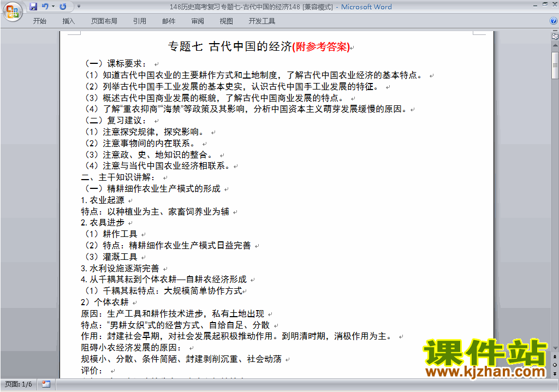Click the line (二)复习建议:
The width and height of the screenshot is (559, 392).
(x=116, y=120)
